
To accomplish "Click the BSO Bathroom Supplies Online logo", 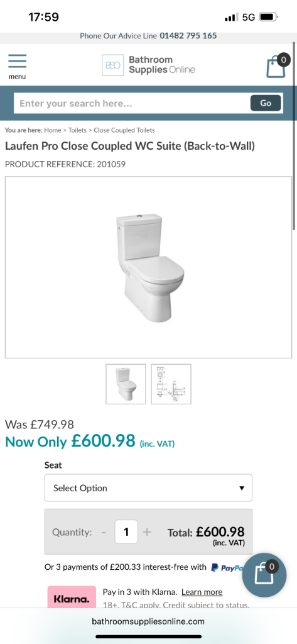I will tap(148, 65).
